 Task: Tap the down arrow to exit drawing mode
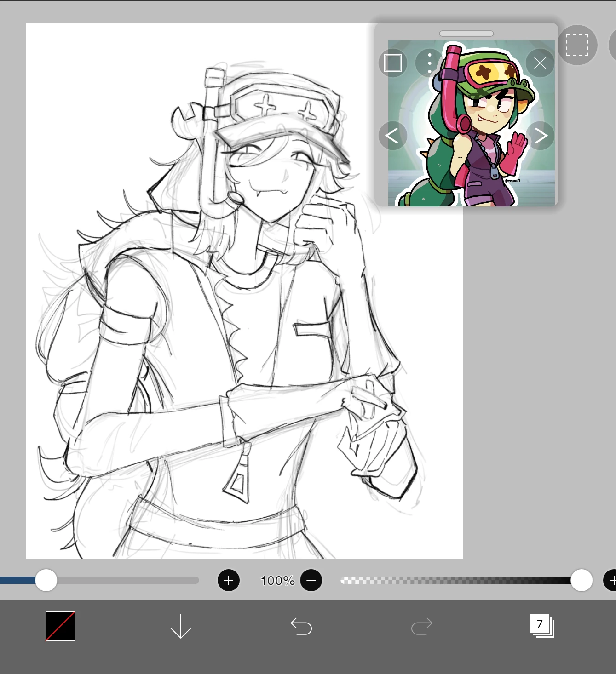click(180, 626)
